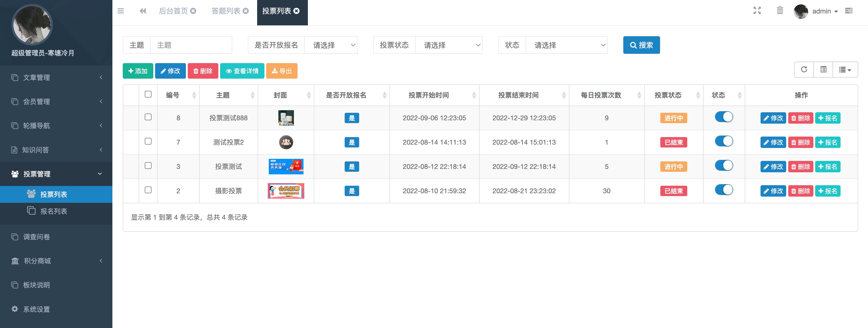The height and width of the screenshot is (328, 868).
Task: Click the green 添加 button
Action: [138, 71]
